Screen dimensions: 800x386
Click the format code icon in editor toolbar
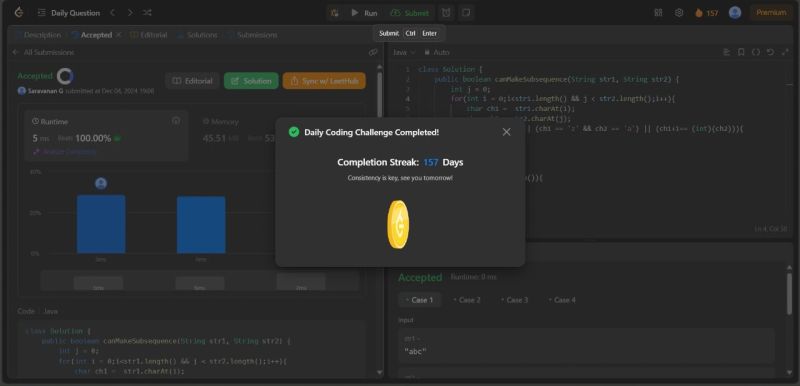click(x=727, y=52)
